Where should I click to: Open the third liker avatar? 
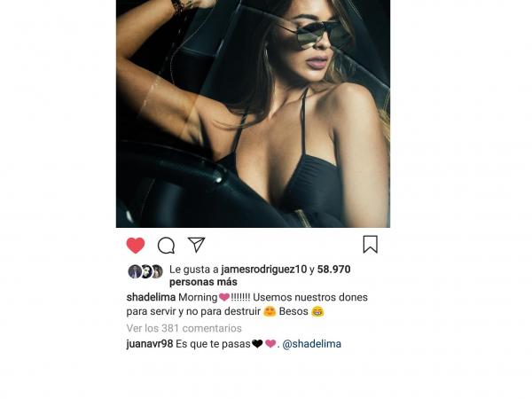pyautogui.click(x=158, y=271)
